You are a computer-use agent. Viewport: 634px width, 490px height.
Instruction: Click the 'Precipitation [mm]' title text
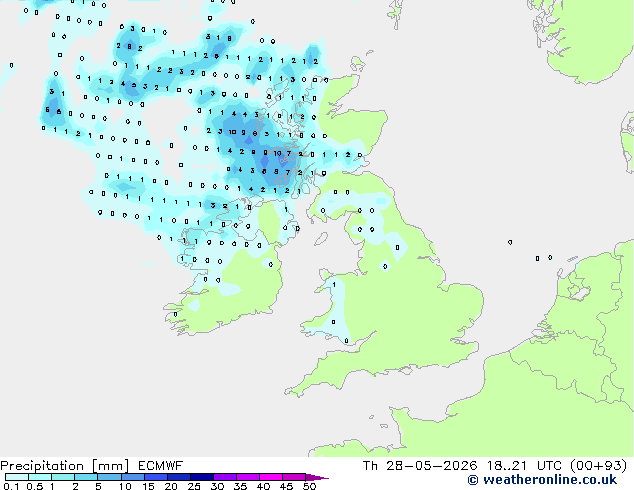tap(65, 466)
